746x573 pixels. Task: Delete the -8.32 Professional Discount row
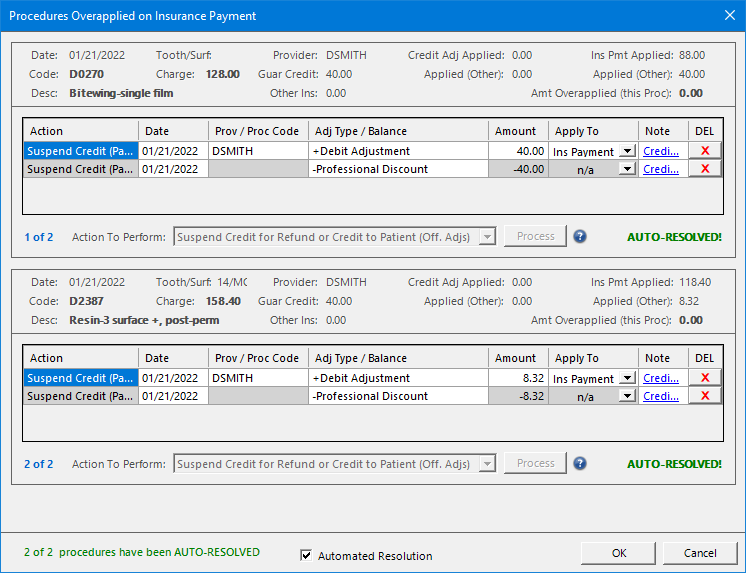[704, 396]
